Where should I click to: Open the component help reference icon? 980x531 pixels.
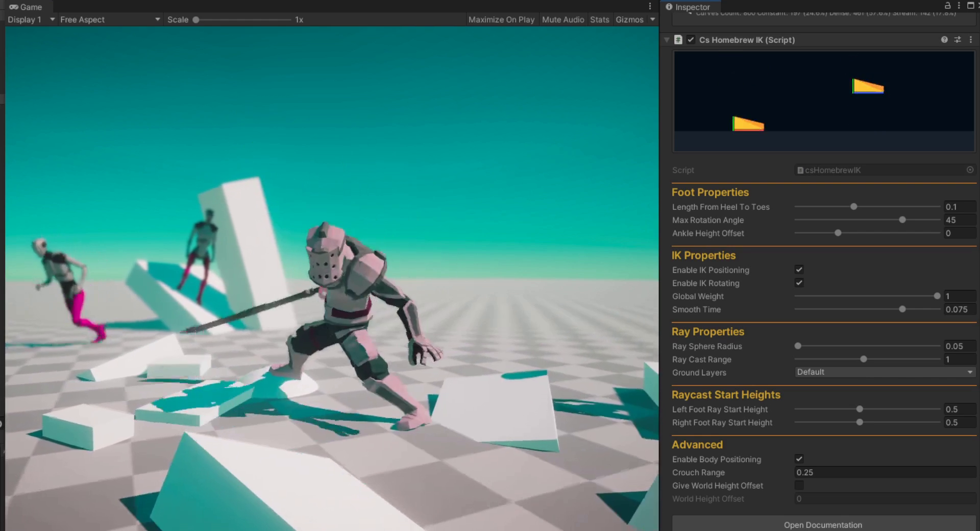[944, 40]
